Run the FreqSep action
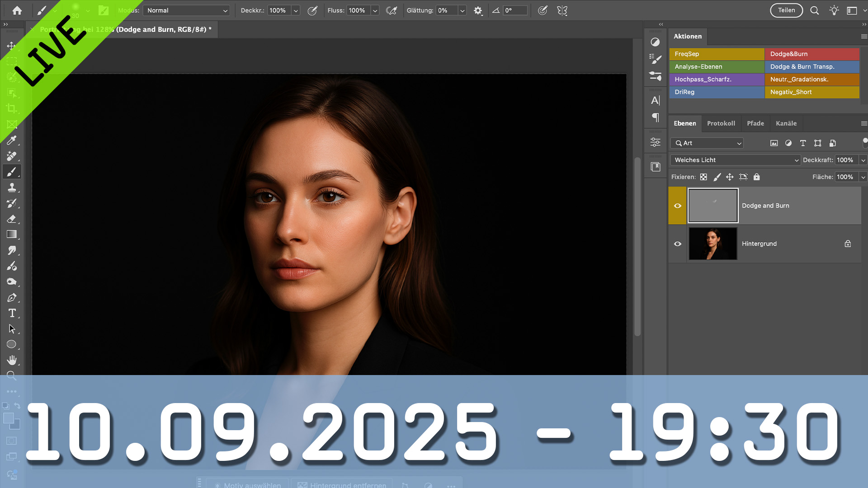This screenshot has height=488, width=868. (717, 54)
